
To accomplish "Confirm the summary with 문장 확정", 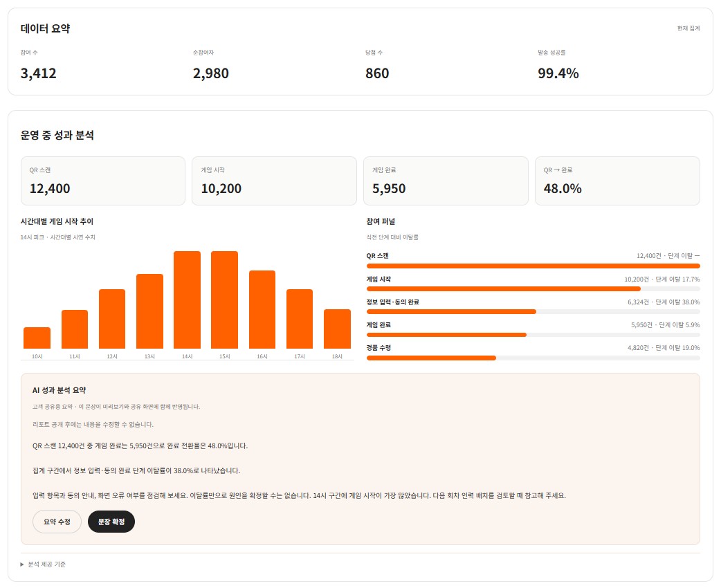I will (x=111, y=522).
